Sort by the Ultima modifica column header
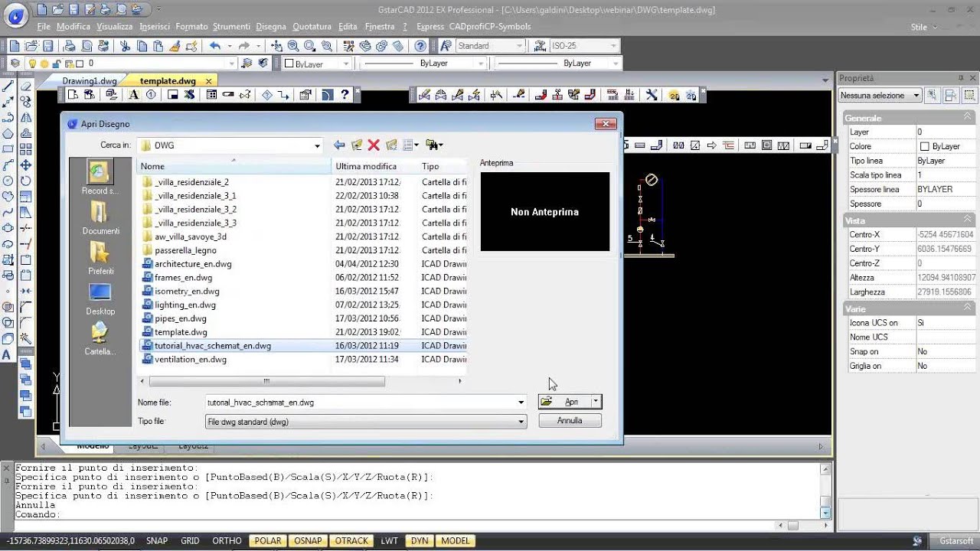980x551 pixels. 375,166
